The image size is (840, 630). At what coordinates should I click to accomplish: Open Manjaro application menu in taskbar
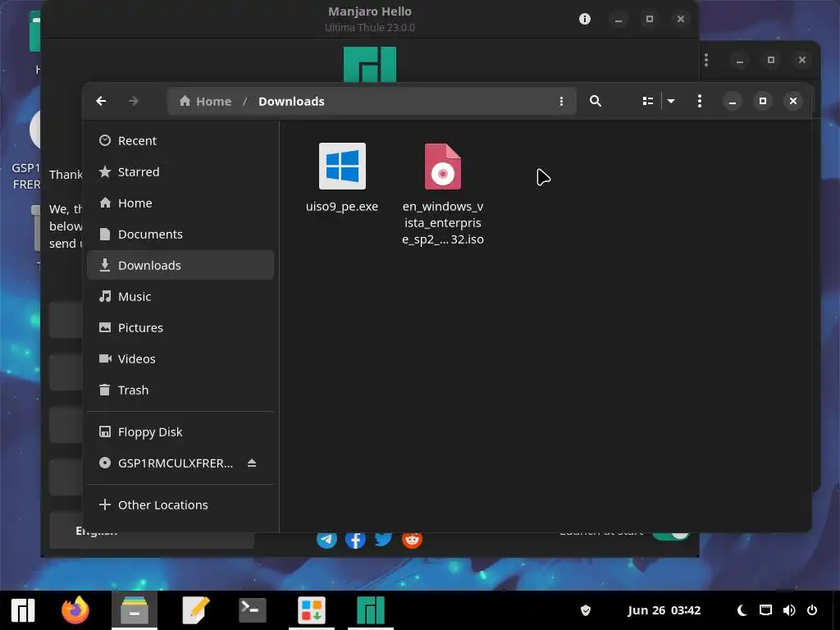pyautogui.click(x=22, y=610)
